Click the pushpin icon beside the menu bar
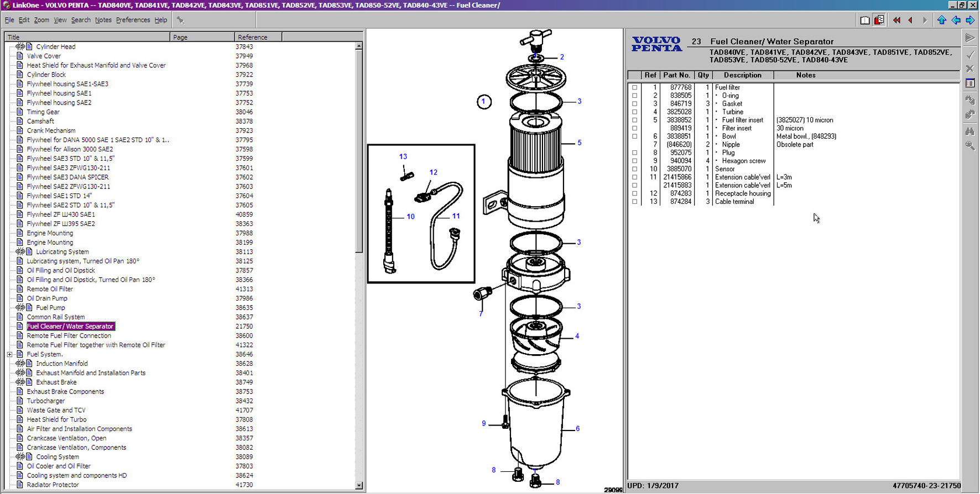Image resolution: width=980 pixels, height=494 pixels. (180, 20)
